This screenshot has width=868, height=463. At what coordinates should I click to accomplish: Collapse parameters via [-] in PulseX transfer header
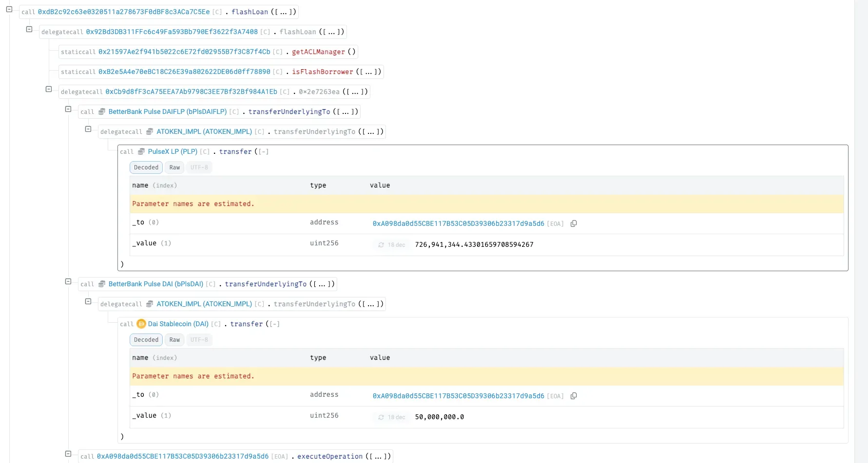(264, 151)
